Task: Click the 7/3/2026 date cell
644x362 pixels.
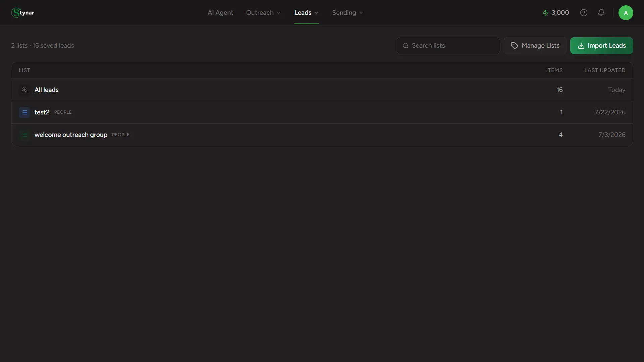Action: pyautogui.click(x=612, y=135)
